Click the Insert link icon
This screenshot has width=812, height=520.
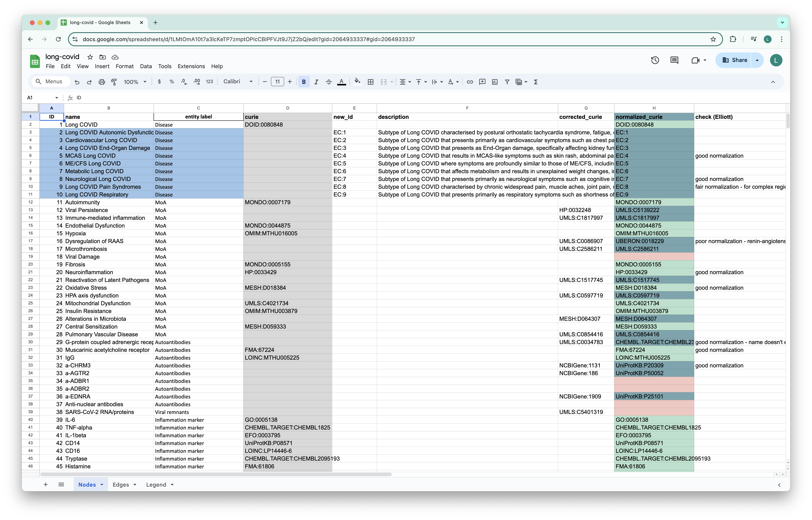(x=470, y=82)
